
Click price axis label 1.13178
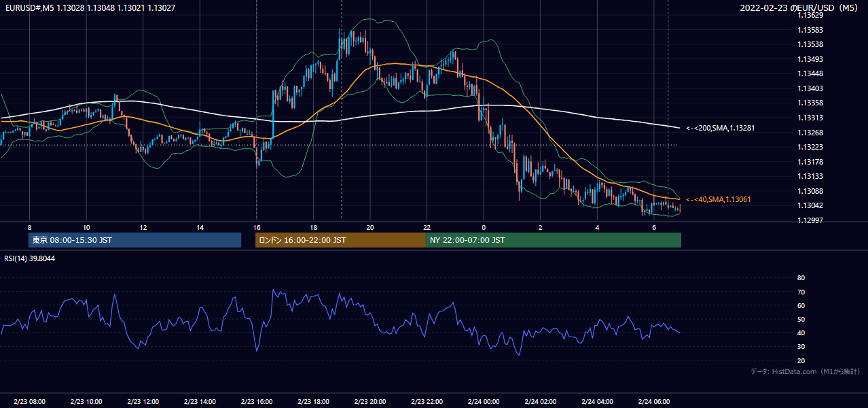point(810,162)
